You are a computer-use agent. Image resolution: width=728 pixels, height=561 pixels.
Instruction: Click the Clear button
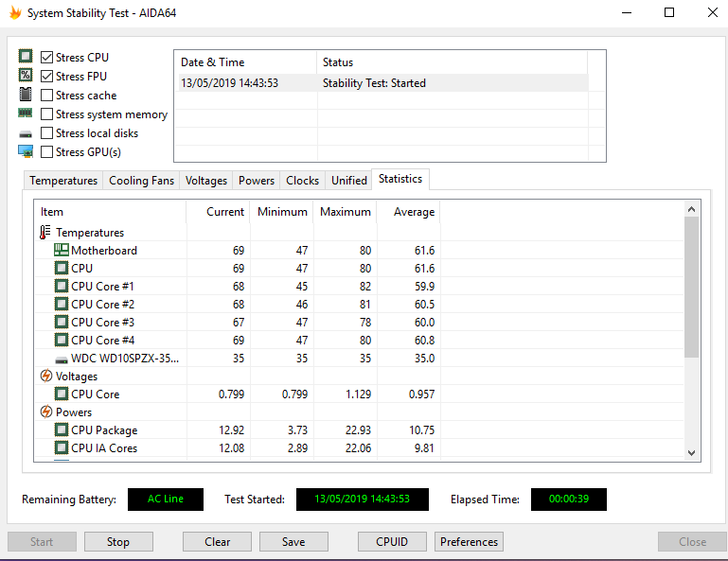[218, 541]
